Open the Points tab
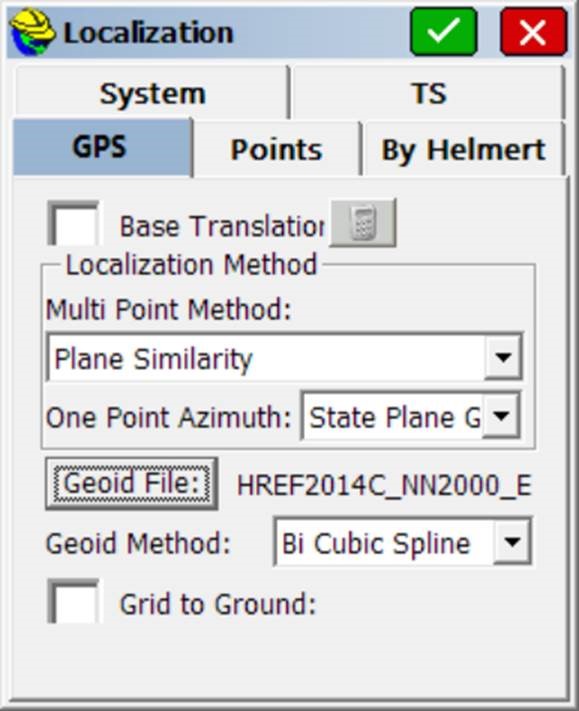This screenshot has width=579, height=711. pyautogui.click(x=277, y=149)
